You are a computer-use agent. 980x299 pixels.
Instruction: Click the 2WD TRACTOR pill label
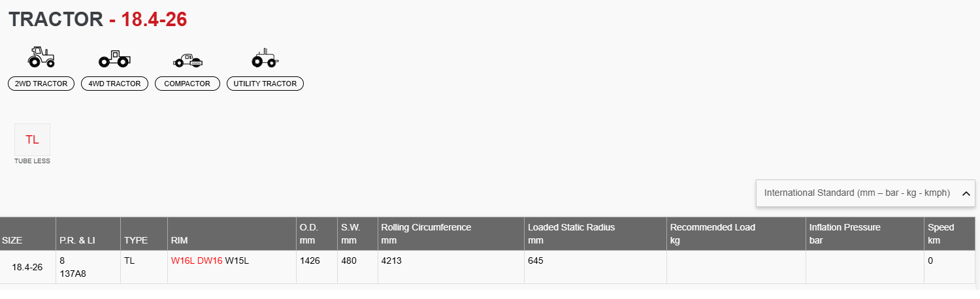[41, 84]
